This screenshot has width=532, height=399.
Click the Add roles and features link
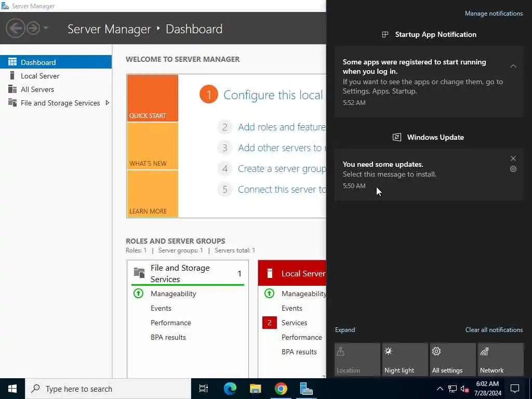pos(282,127)
